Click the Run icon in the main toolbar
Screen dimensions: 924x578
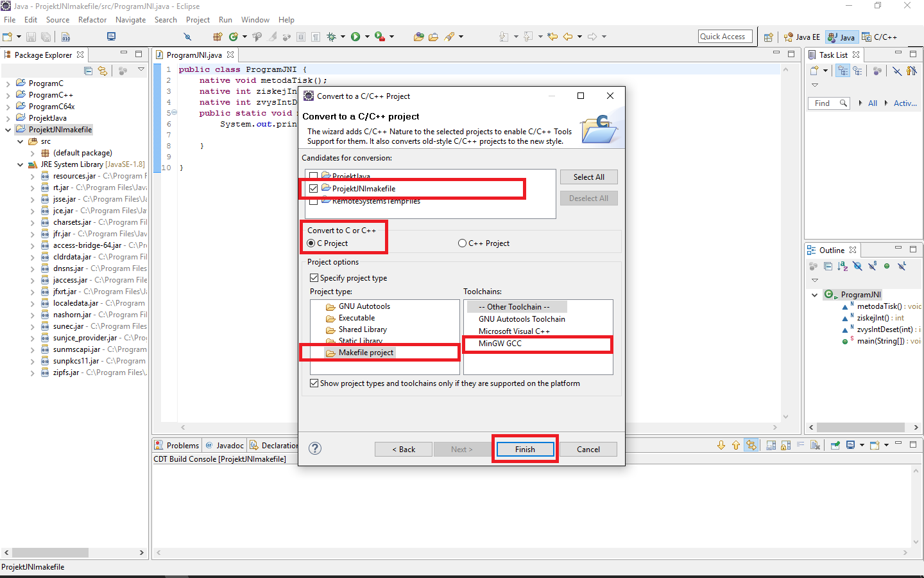(x=357, y=37)
